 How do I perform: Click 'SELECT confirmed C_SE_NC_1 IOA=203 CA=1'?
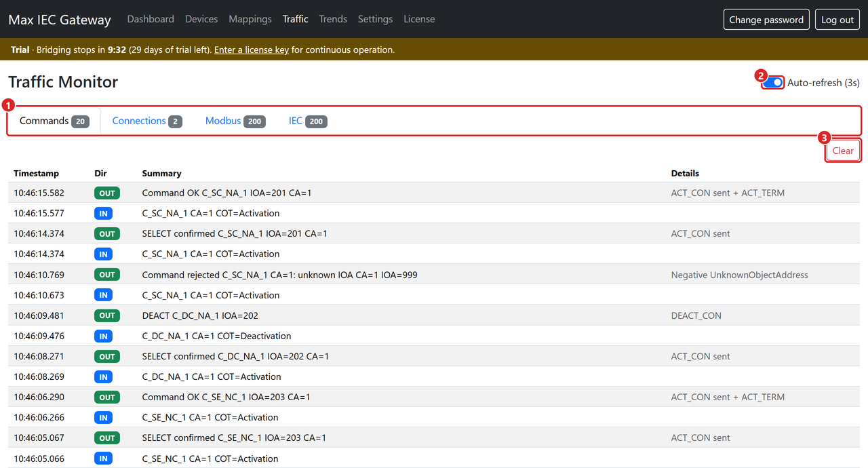point(234,437)
